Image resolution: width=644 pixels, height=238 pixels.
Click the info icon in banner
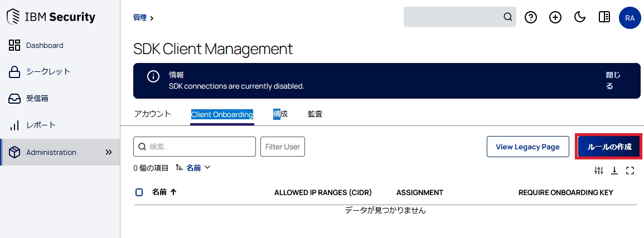pos(153,77)
